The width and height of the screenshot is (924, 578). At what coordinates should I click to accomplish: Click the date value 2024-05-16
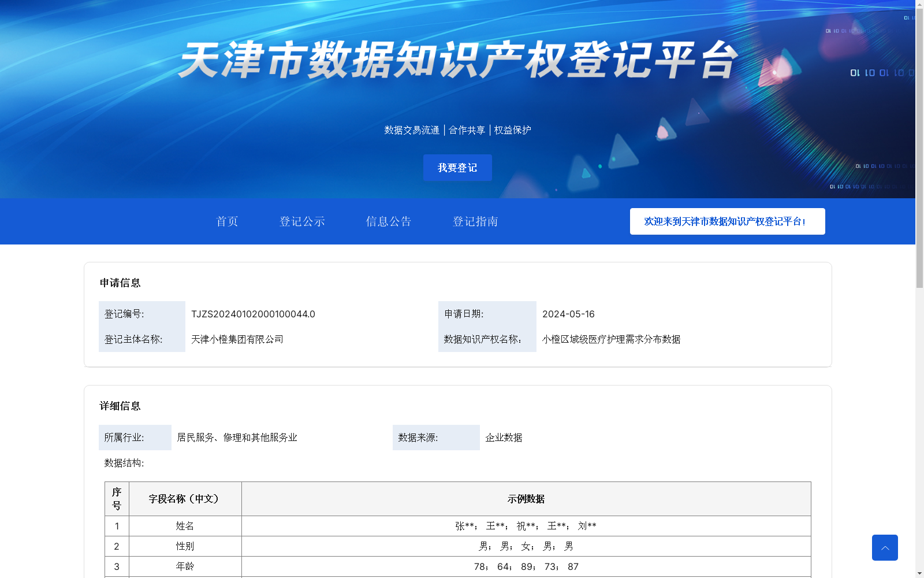click(x=568, y=314)
